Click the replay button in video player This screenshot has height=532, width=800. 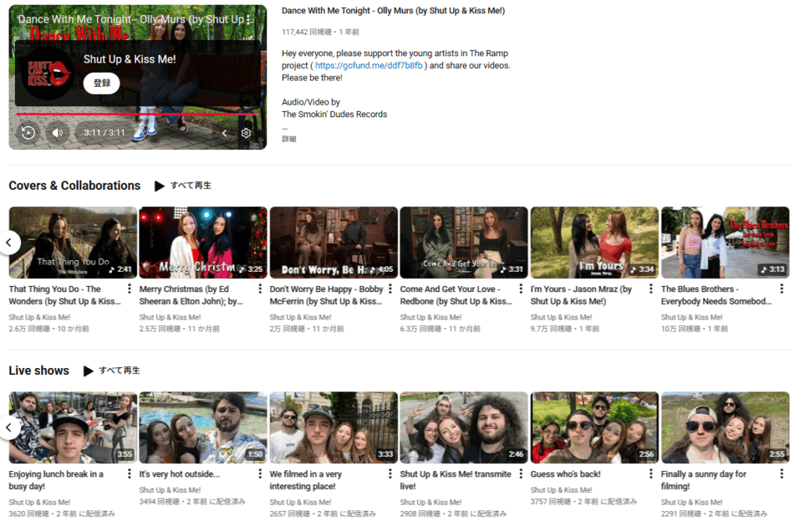[28, 133]
